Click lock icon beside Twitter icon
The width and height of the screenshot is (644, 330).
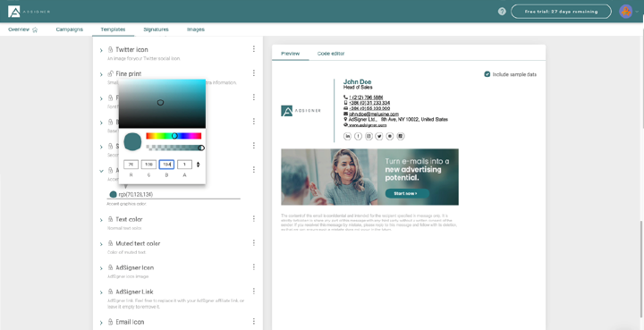tap(111, 49)
